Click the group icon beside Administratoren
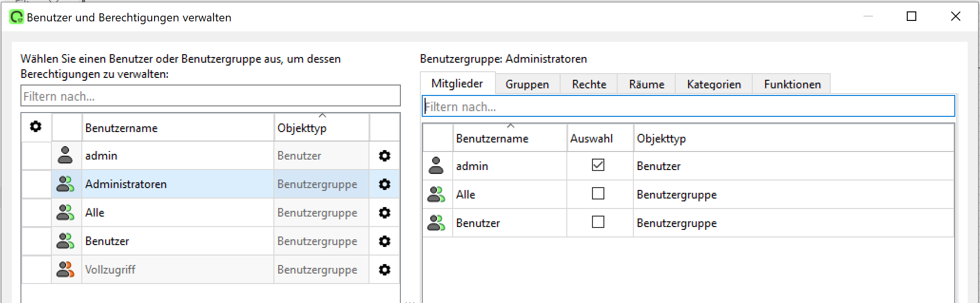 point(65,184)
